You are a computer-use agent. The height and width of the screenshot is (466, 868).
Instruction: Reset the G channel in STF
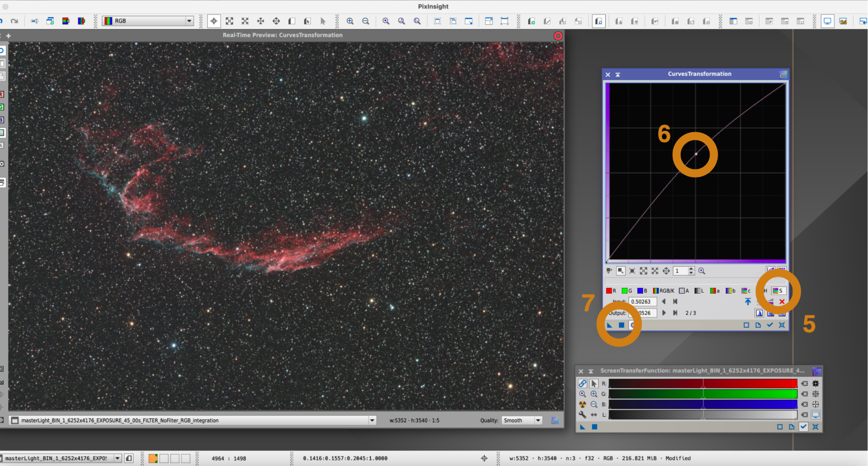[x=805, y=394]
